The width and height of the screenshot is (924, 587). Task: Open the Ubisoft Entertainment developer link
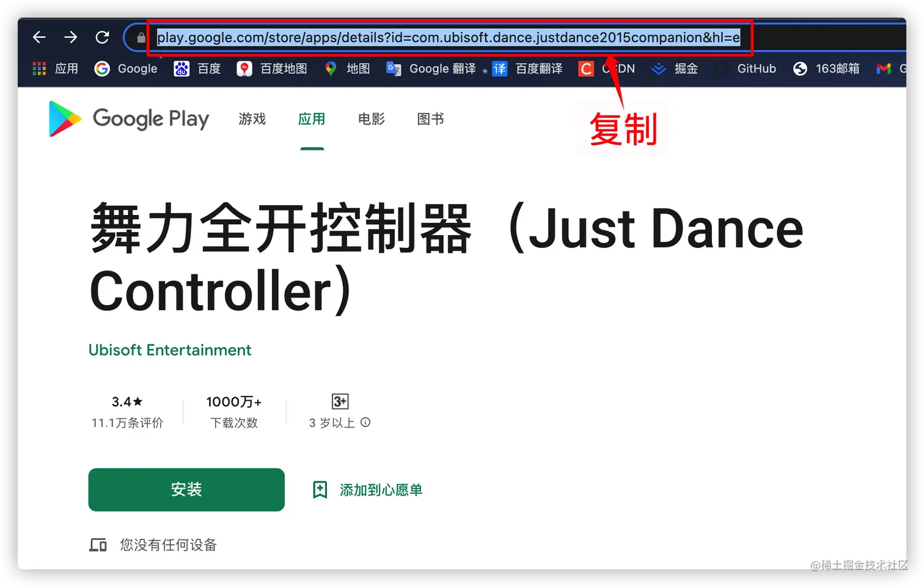[170, 350]
